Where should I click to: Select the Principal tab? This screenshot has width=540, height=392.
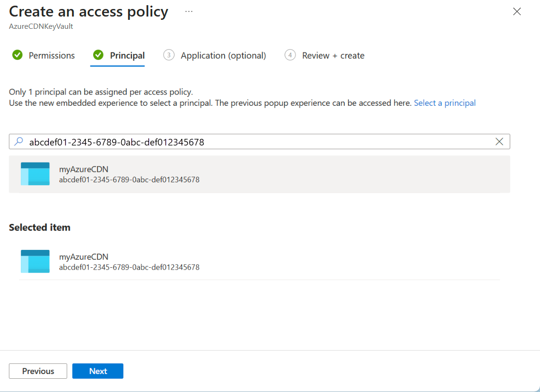pyautogui.click(x=127, y=56)
